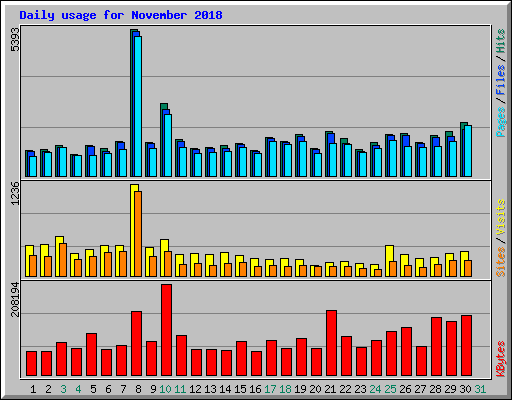Select the red KBytes bar for day 10
The width and height of the screenshot is (512, 400).
point(166,330)
